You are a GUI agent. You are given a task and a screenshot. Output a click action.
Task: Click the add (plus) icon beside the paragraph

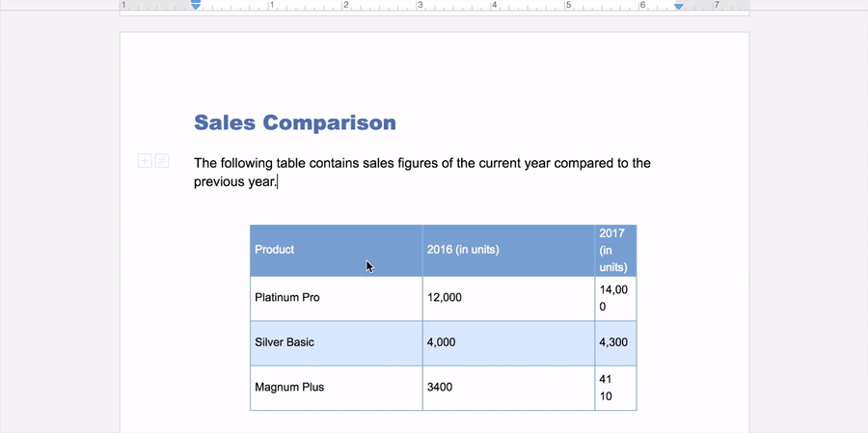pos(144,161)
